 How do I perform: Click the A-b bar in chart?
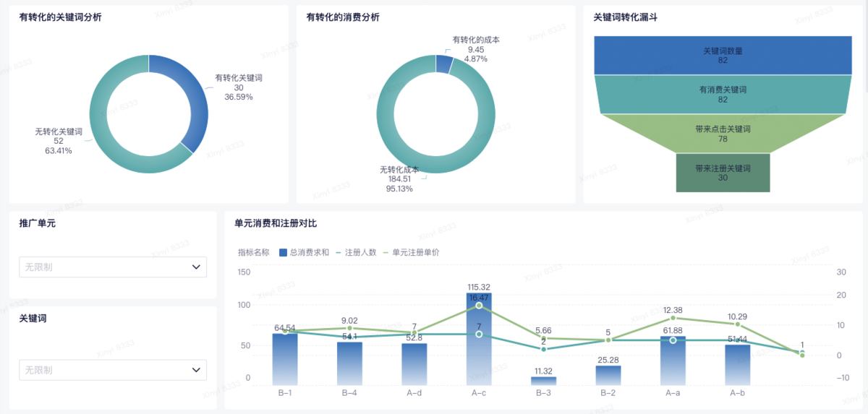click(738, 365)
